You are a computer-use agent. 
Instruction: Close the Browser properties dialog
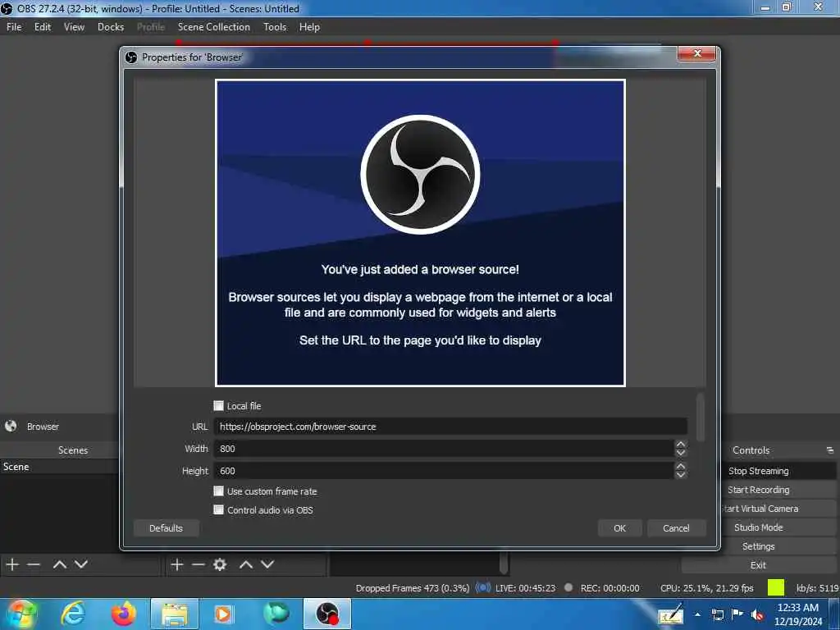(x=696, y=53)
